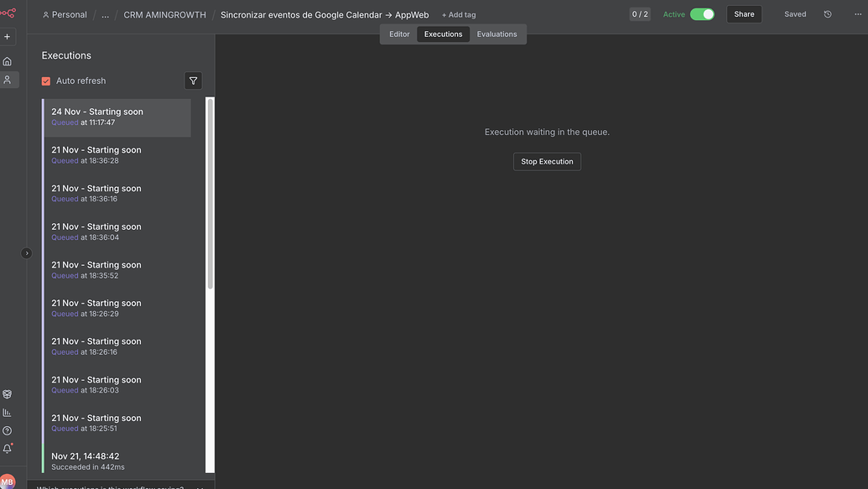This screenshot has width=868, height=489.
Task: Open the Help question-mark icon
Action: [7, 429]
